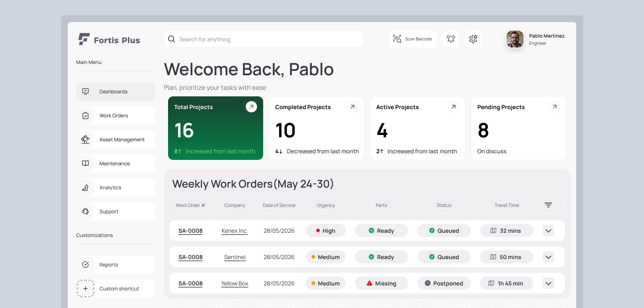Click Sentinel row date 28/05/2026
The width and height of the screenshot is (644, 308).
279,257
